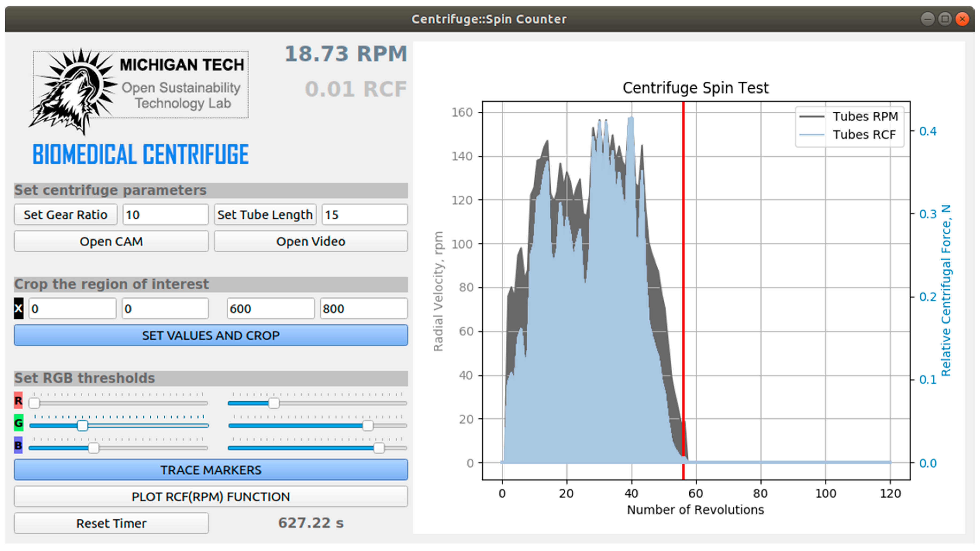The image size is (980, 551).
Task: Close the Centrifuge Spin Counter window
Action: (962, 19)
